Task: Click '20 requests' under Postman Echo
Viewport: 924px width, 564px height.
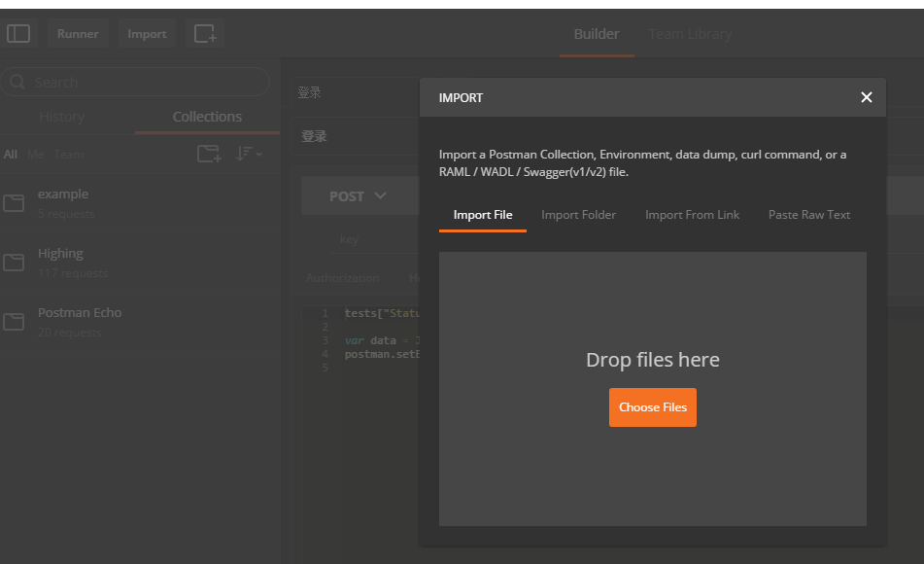Action: click(x=70, y=333)
